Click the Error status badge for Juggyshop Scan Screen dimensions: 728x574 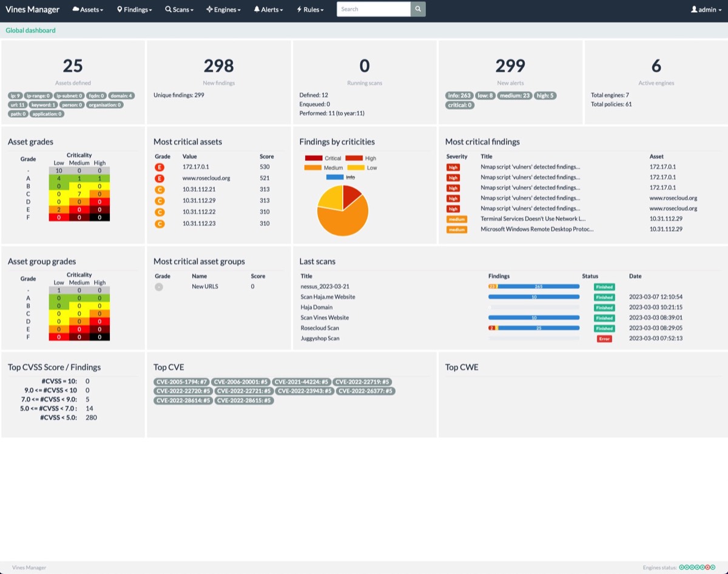click(604, 339)
